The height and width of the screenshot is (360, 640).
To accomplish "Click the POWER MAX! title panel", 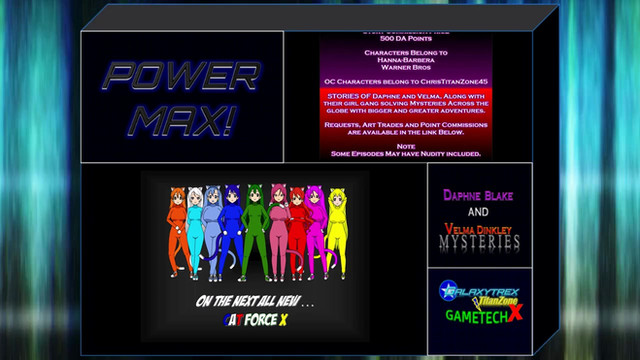I will [x=182, y=97].
